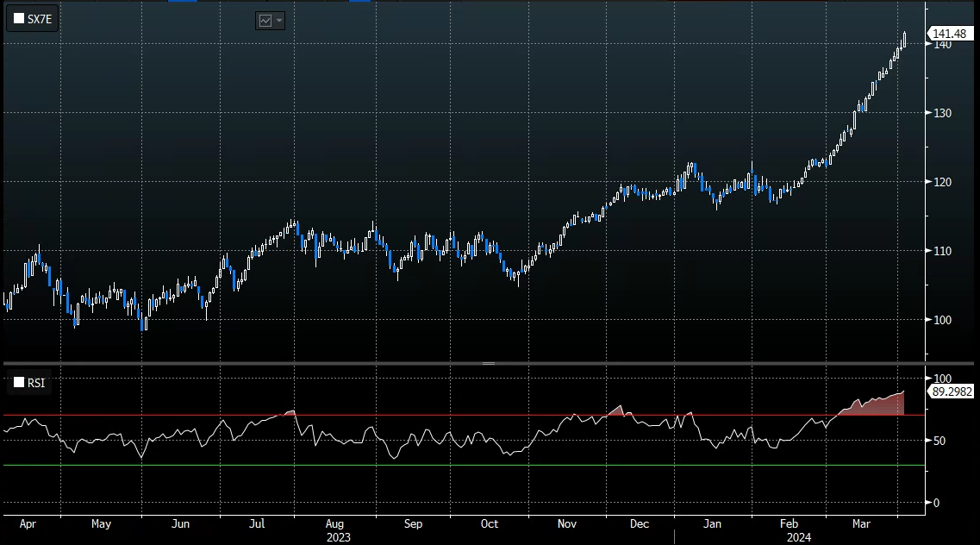Click the 120 price axis label
The height and width of the screenshot is (545, 980).
[x=942, y=182]
